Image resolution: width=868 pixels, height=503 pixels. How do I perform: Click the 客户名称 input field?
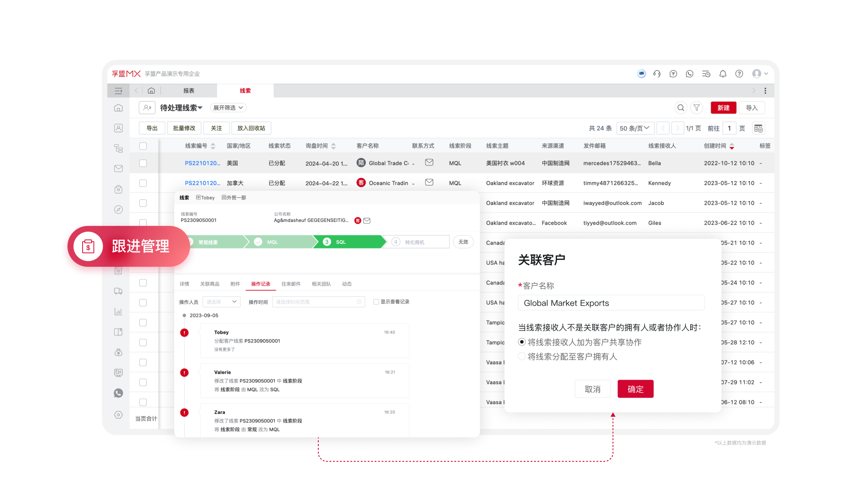[611, 303]
